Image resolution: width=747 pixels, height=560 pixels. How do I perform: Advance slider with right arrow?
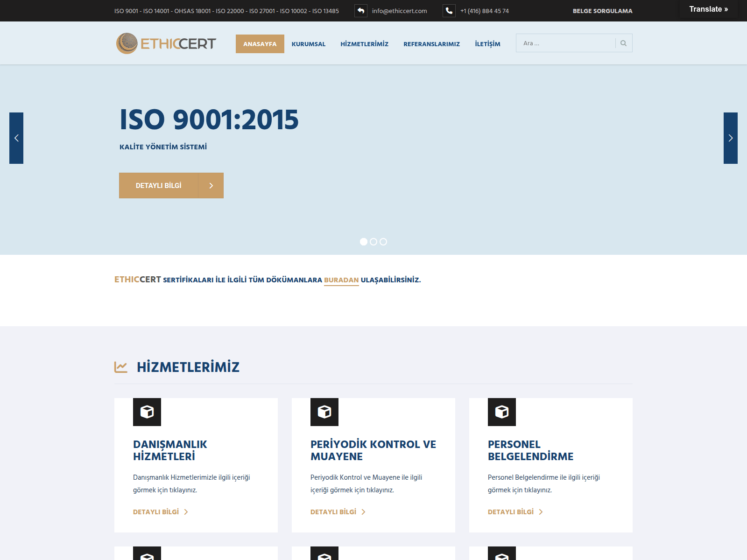(x=731, y=138)
